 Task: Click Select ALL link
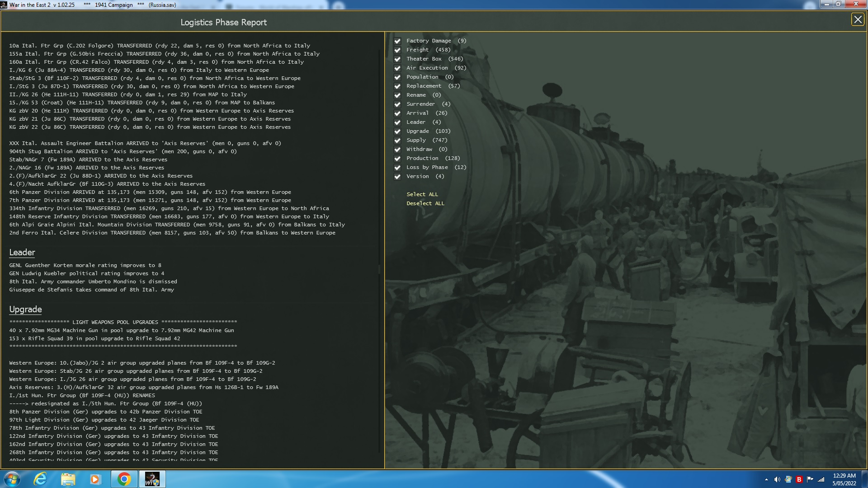(x=422, y=194)
